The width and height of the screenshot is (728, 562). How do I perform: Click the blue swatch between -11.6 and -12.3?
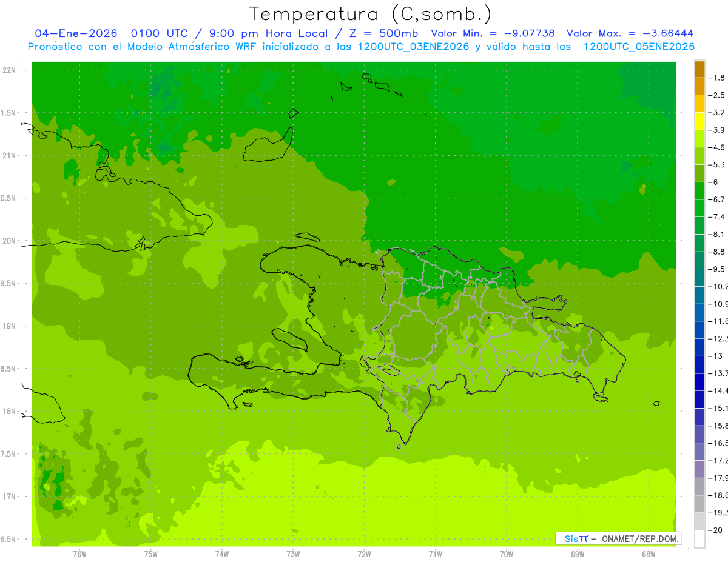[x=699, y=330]
